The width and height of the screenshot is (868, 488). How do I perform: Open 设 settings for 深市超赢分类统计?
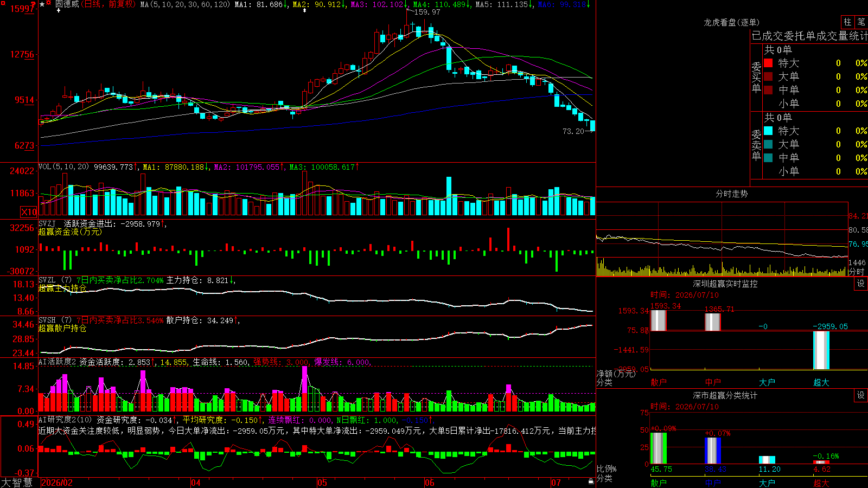coord(861,395)
